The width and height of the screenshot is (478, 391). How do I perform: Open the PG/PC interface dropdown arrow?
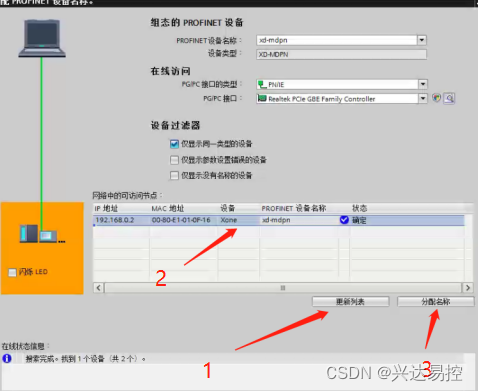[423, 98]
